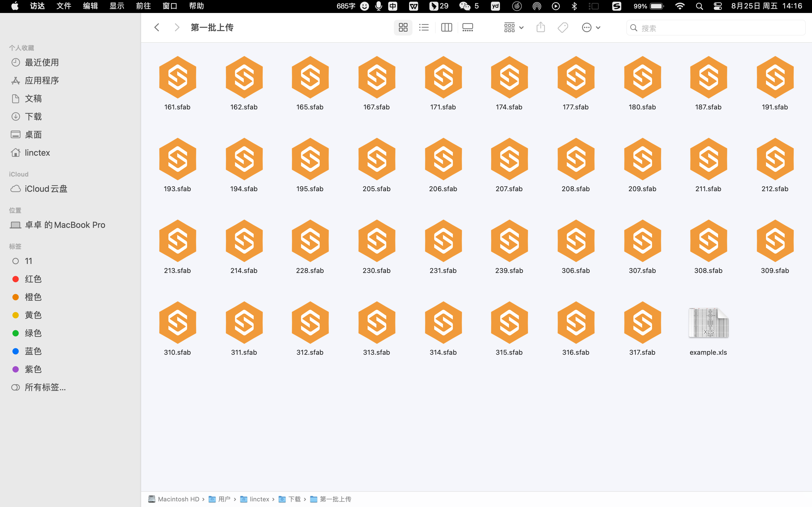
Task: Open iCloud云盘 in sidebar
Action: [46, 189]
